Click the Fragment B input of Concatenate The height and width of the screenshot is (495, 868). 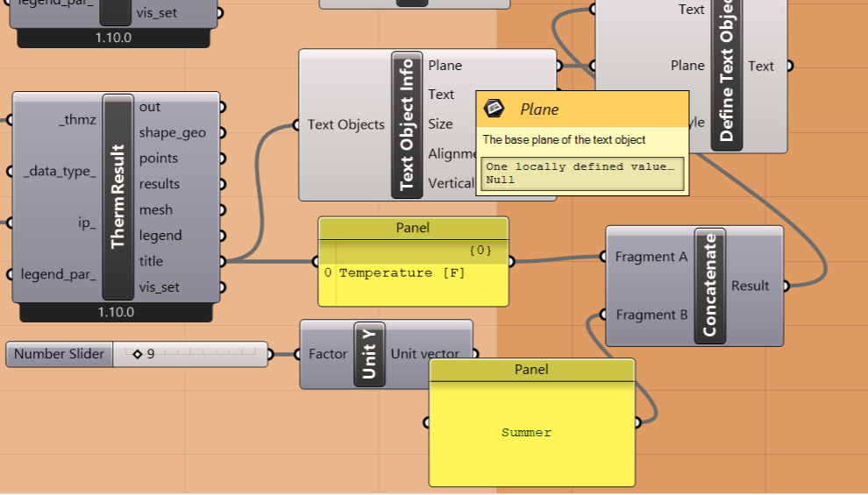coord(651,315)
